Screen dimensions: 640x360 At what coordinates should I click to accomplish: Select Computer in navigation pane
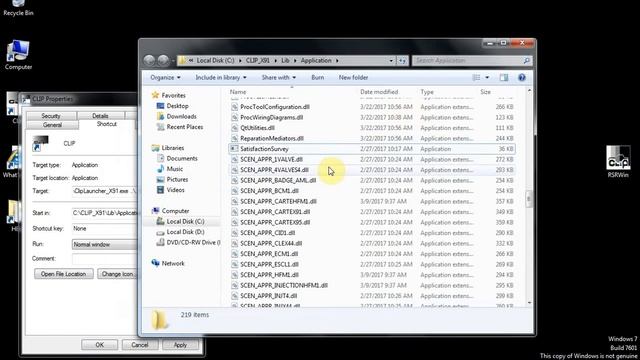(175, 211)
